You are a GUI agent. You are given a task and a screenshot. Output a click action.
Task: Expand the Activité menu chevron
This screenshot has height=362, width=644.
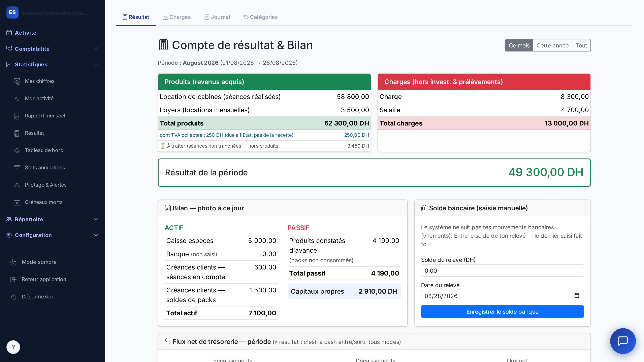(x=96, y=33)
